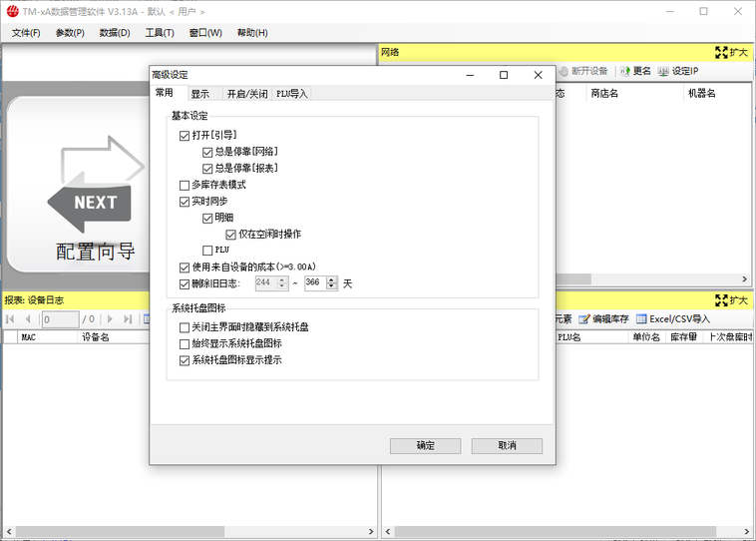Click the Device name (设备名) column header
The height and width of the screenshot is (541, 756).
pyautogui.click(x=114, y=336)
